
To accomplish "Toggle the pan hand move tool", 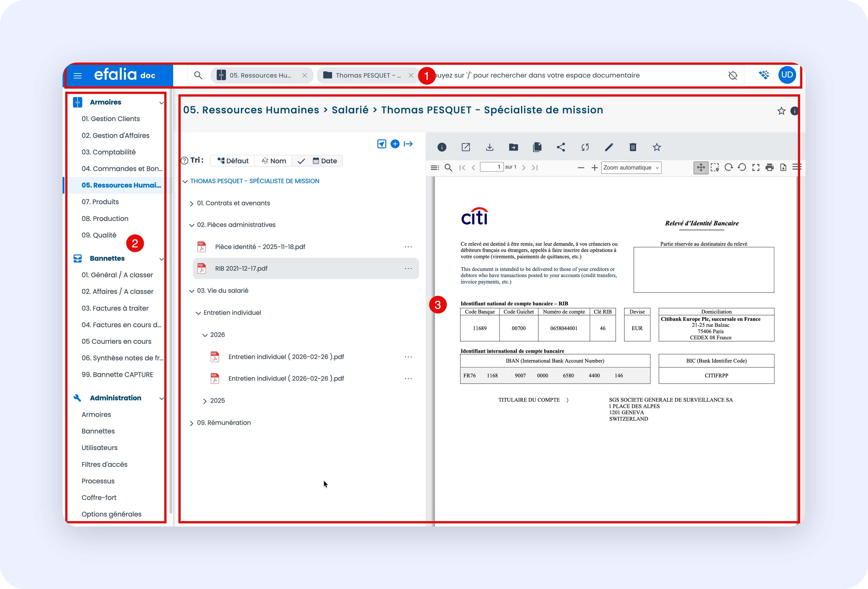I will (x=701, y=168).
